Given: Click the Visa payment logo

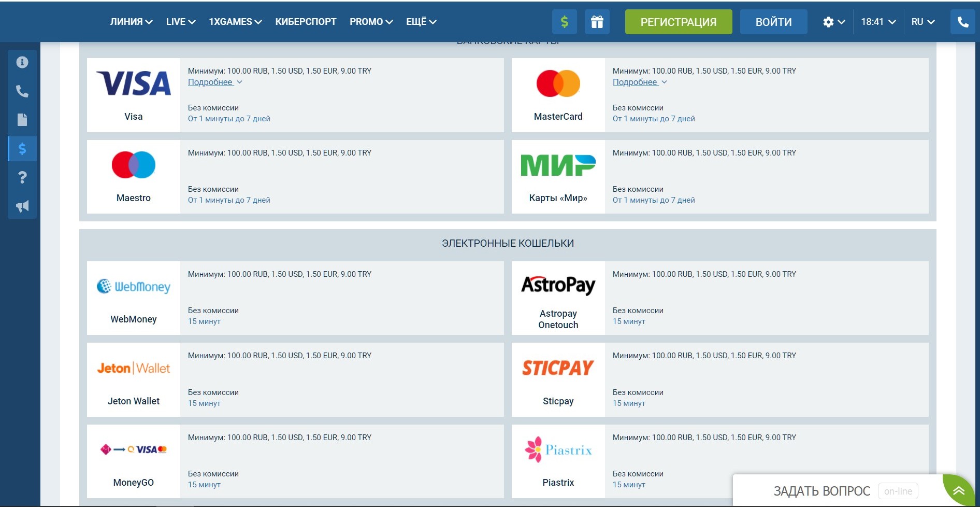Looking at the screenshot, I should (134, 83).
